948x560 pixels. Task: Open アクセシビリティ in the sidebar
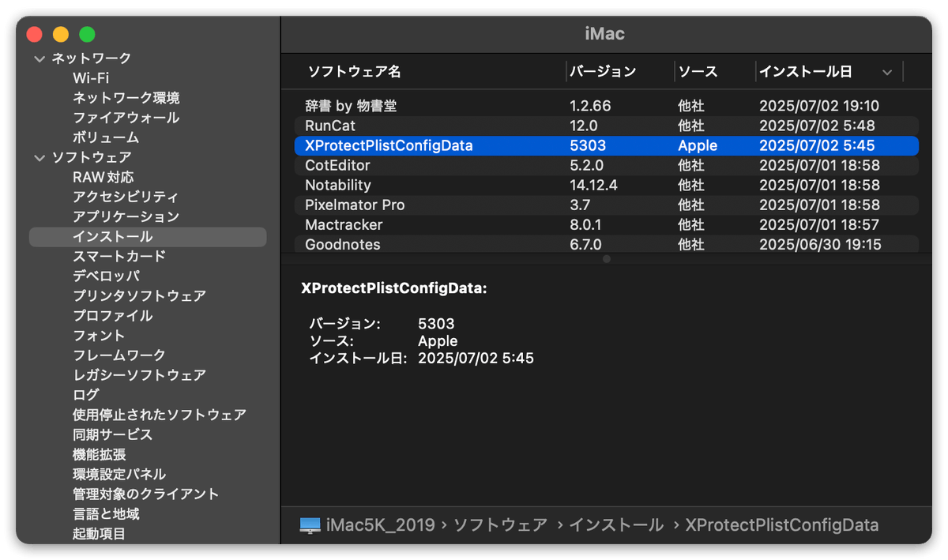[x=126, y=197]
